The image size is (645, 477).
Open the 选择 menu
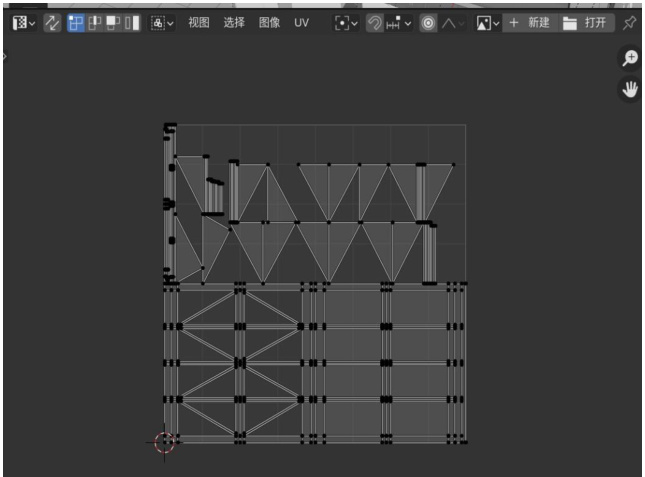[234, 22]
